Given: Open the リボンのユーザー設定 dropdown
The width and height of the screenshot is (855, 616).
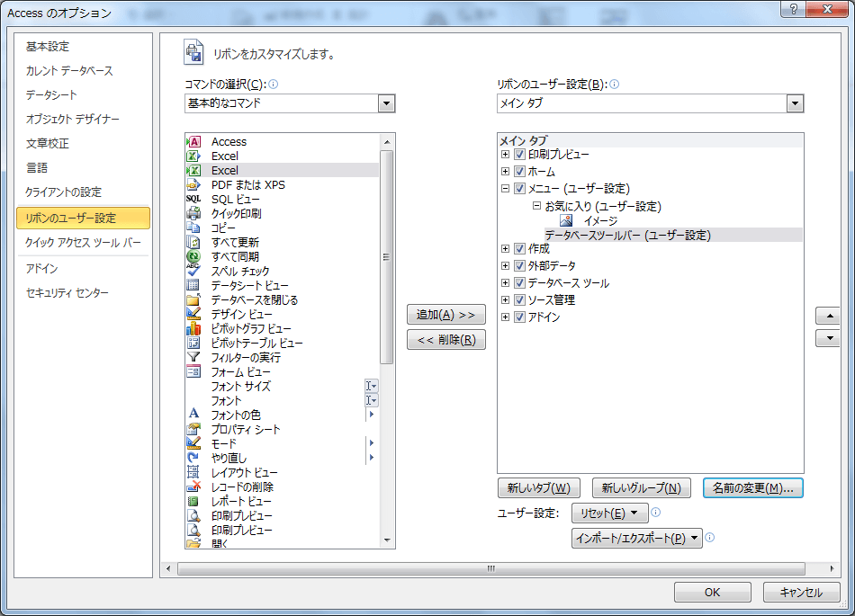Looking at the screenshot, I should pyautogui.click(x=795, y=103).
